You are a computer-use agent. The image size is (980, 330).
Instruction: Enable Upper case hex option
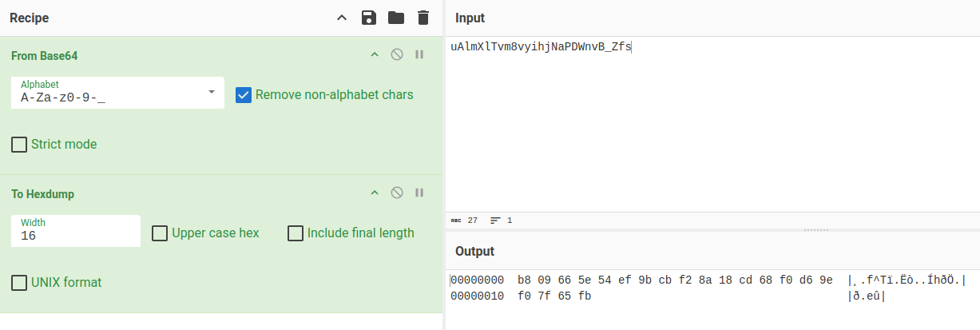point(160,233)
